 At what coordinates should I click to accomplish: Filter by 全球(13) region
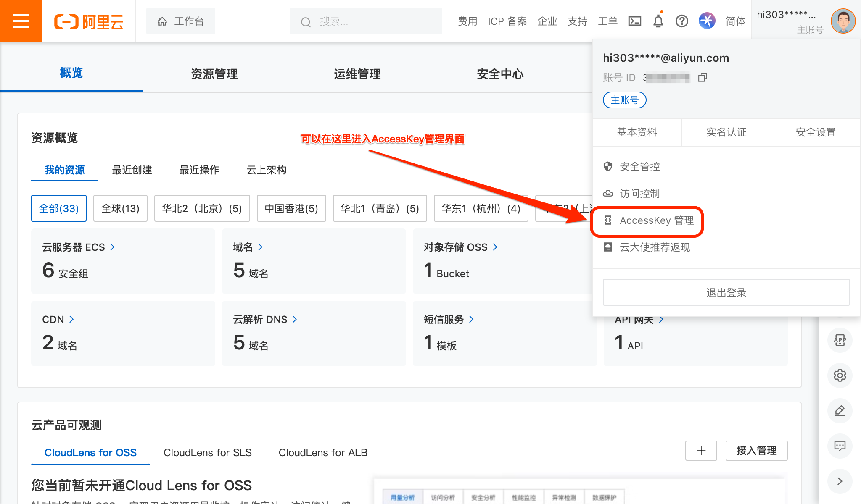pos(120,208)
